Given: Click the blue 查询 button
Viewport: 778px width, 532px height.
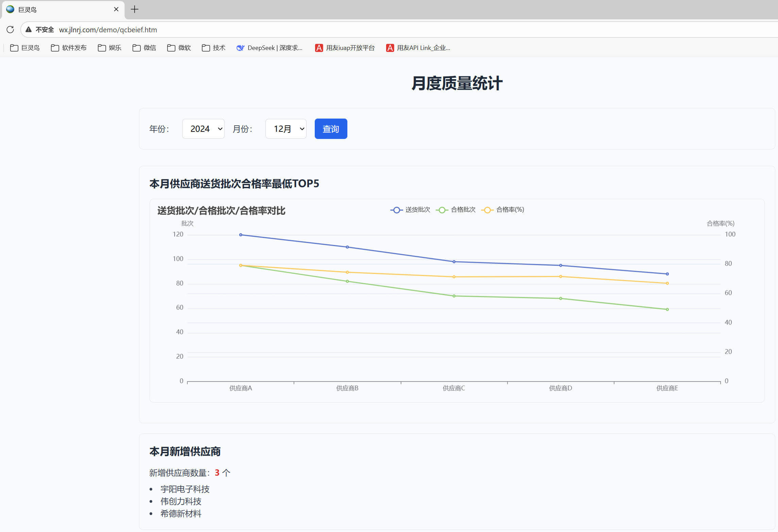Looking at the screenshot, I should (331, 129).
